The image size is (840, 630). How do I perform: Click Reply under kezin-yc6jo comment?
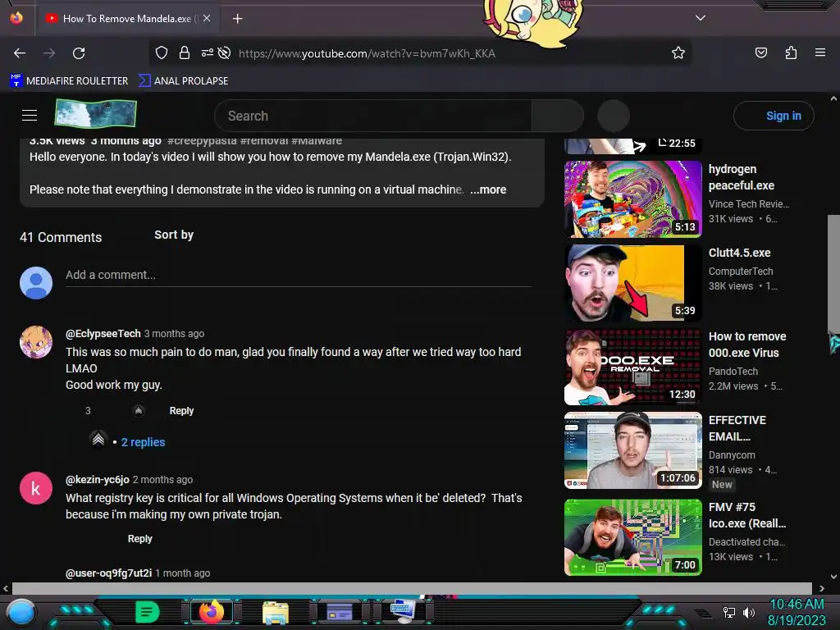[x=139, y=539]
